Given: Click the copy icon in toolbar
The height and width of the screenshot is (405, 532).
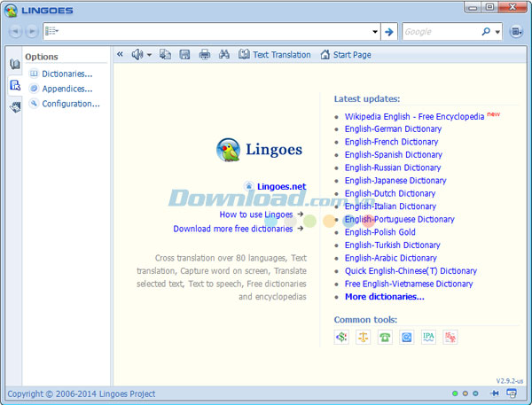Looking at the screenshot, I should 165,55.
